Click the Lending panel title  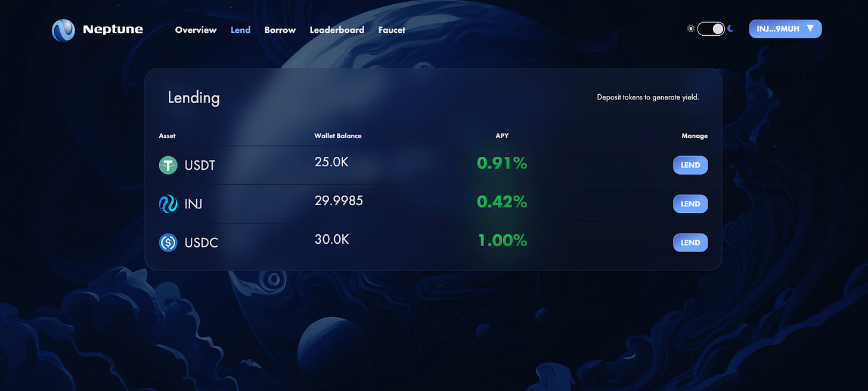click(194, 98)
